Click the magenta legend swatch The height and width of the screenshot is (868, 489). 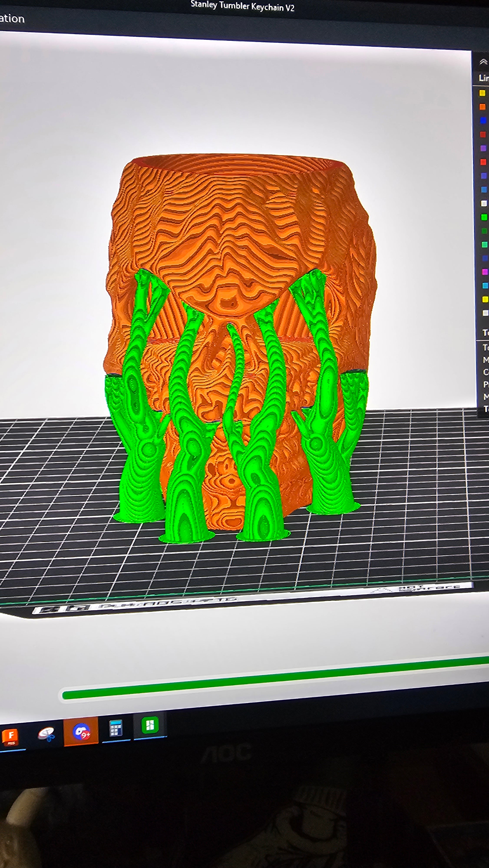pyautogui.click(x=485, y=272)
